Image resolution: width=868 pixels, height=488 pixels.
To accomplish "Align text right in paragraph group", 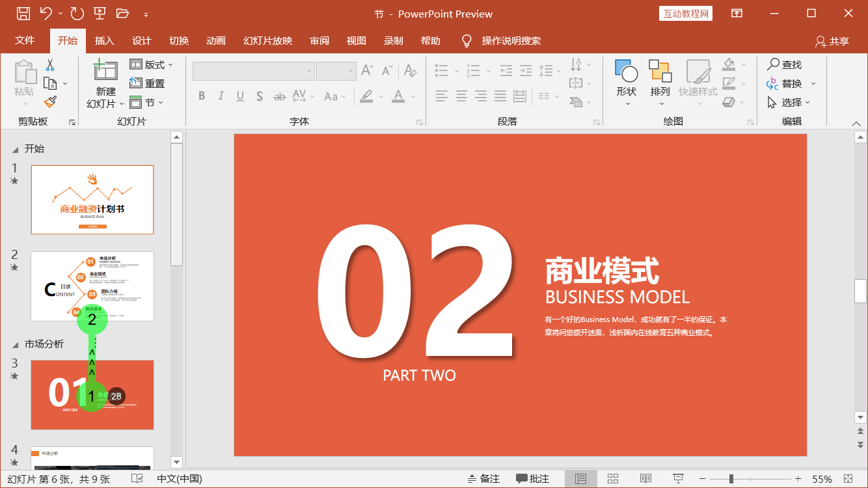I will pos(481,96).
